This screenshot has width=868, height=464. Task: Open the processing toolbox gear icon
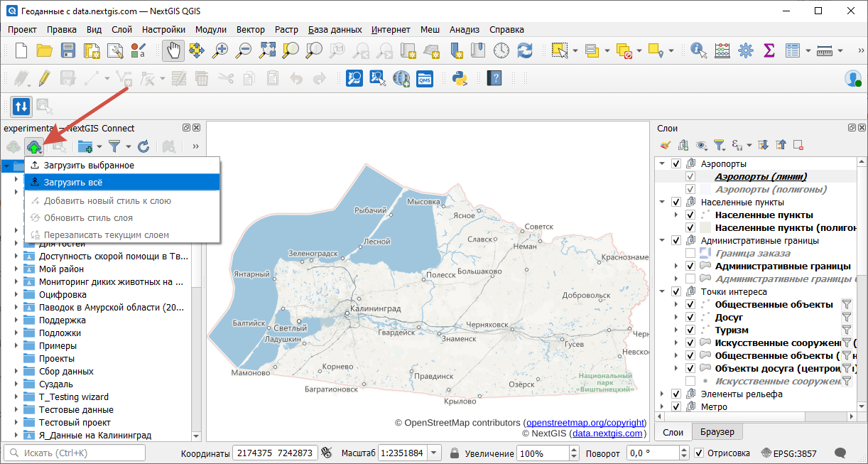pyautogui.click(x=746, y=50)
